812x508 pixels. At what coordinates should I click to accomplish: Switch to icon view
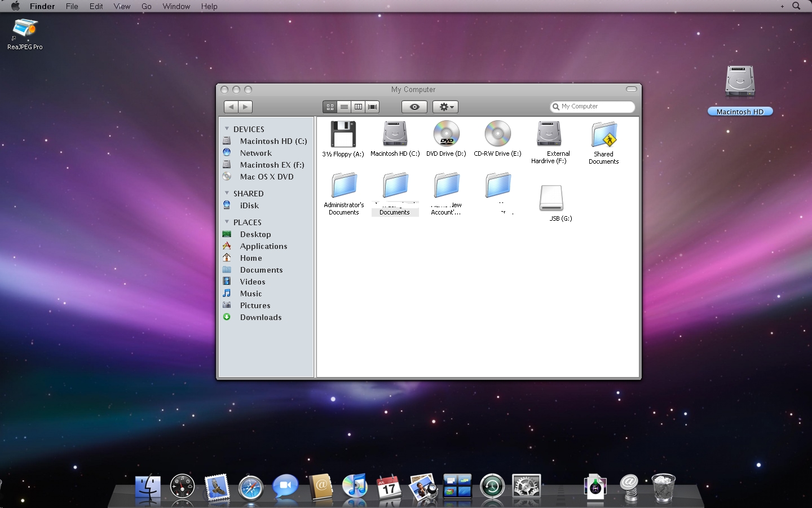(330, 107)
